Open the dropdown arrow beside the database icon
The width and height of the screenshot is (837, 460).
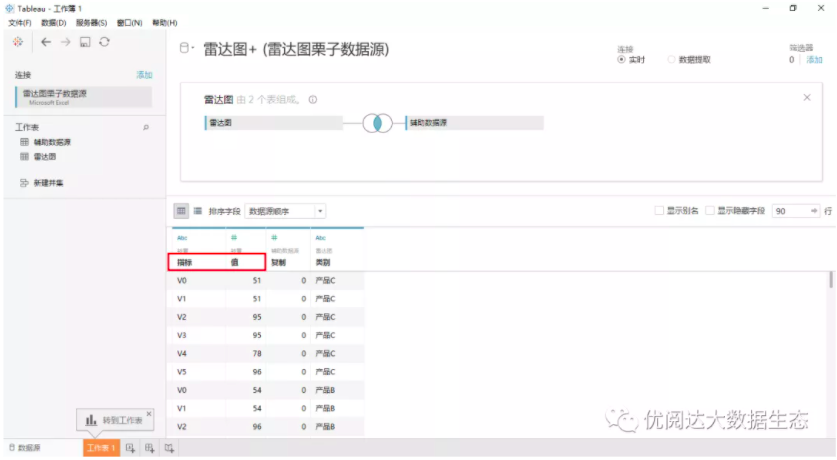click(193, 47)
